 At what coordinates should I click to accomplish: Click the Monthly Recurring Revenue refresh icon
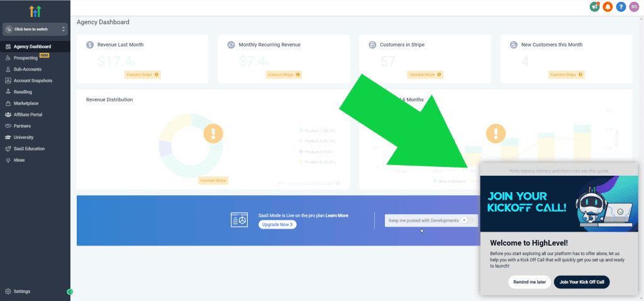(x=231, y=45)
